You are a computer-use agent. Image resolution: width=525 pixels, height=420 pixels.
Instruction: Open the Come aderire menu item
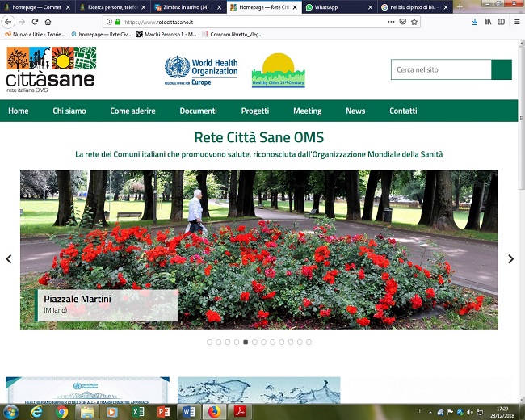(132, 111)
